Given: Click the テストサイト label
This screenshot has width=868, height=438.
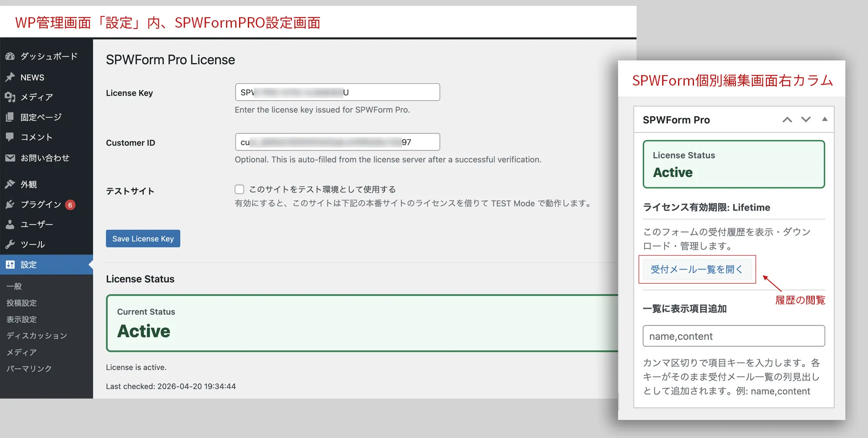Looking at the screenshot, I should point(130,191).
